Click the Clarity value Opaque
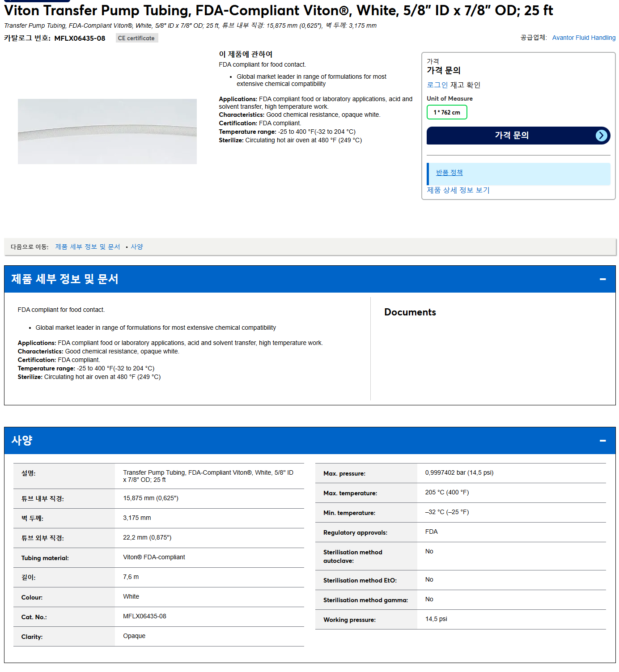 (134, 636)
